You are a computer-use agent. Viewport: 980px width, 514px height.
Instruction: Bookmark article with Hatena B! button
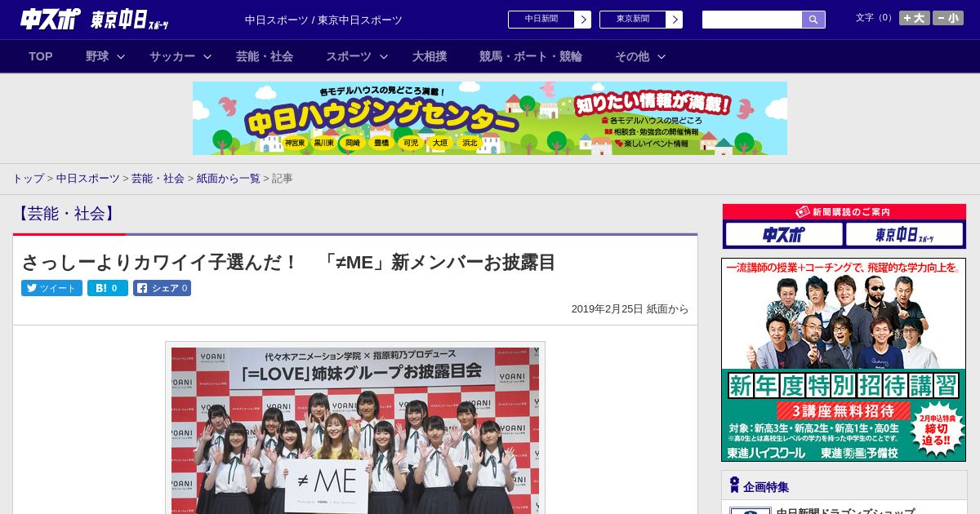tap(108, 288)
